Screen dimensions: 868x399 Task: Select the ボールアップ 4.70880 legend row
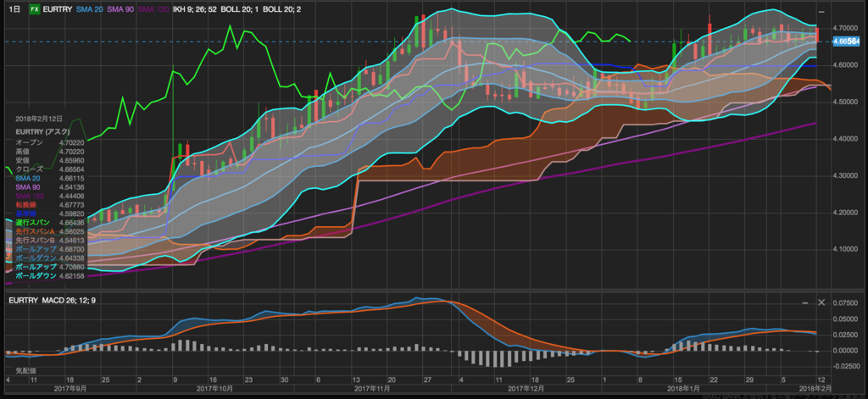[50, 267]
